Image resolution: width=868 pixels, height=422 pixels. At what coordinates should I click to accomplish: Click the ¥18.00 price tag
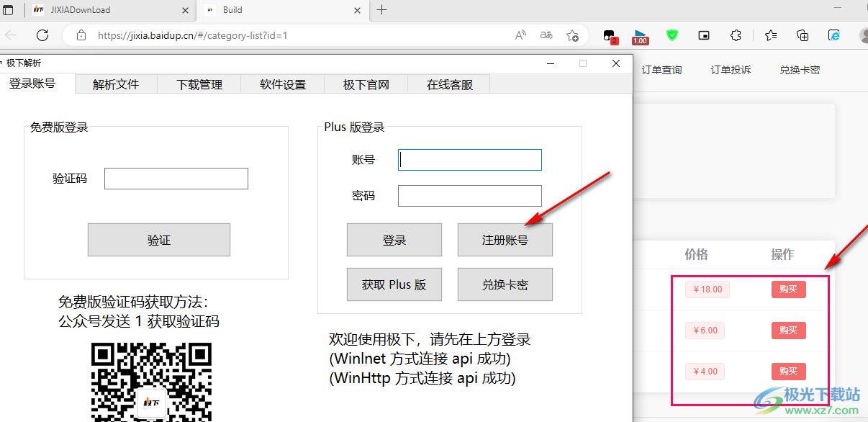tap(707, 289)
